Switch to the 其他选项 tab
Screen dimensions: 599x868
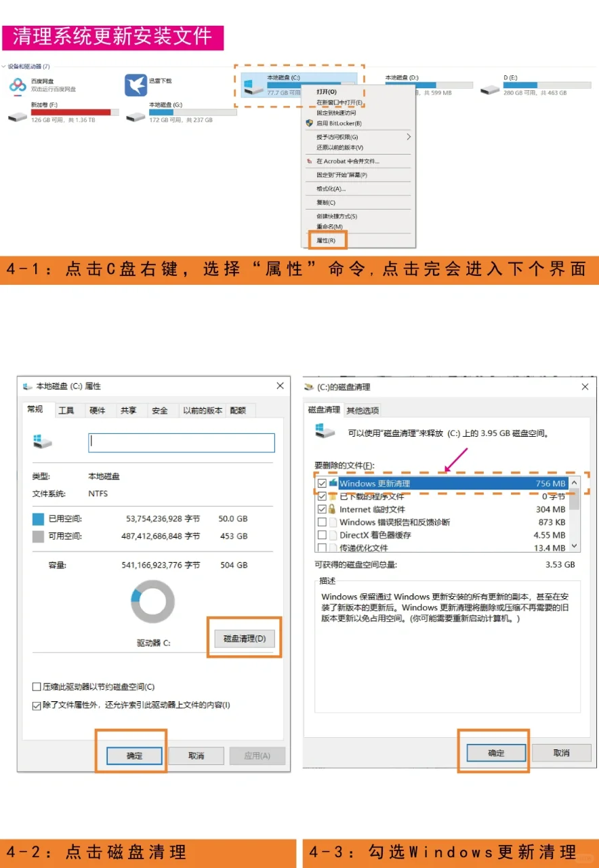(x=363, y=410)
